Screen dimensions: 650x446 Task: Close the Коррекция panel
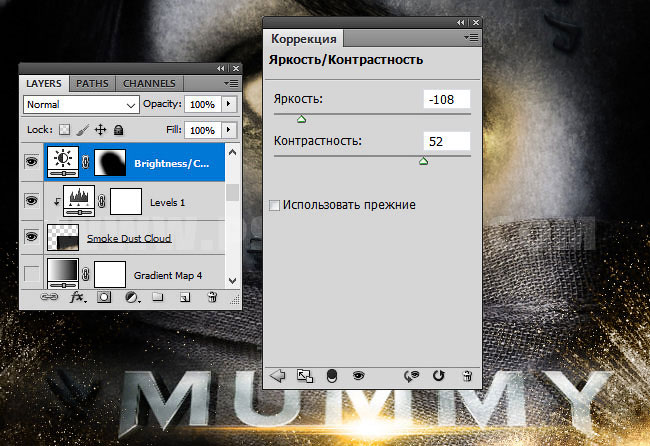pyautogui.click(x=476, y=22)
